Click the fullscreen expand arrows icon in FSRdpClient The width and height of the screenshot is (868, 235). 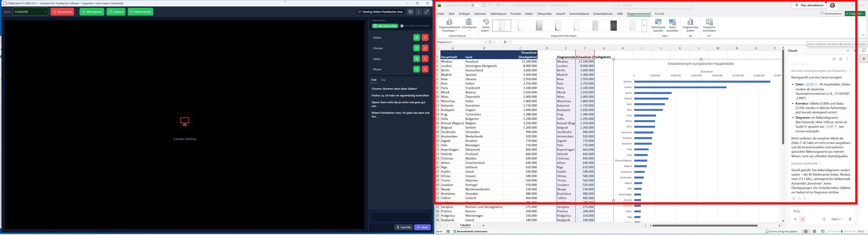[x=427, y=12]
